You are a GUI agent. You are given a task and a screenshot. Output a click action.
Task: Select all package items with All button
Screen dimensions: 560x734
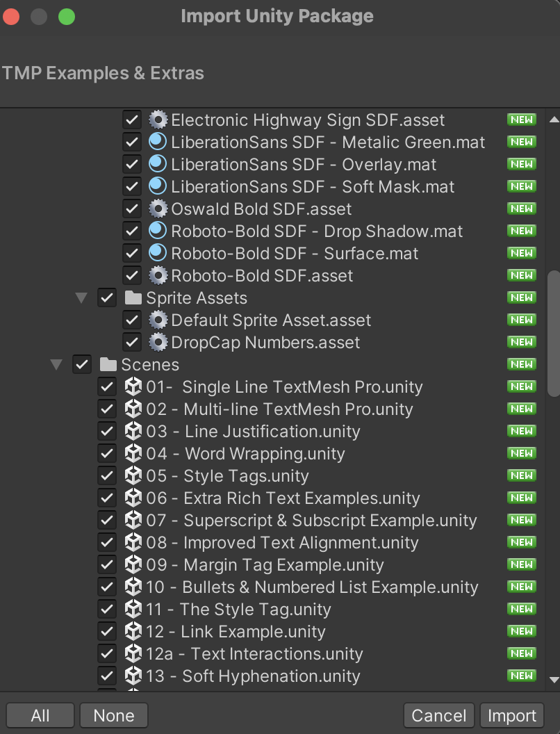[x=40, y=715]
